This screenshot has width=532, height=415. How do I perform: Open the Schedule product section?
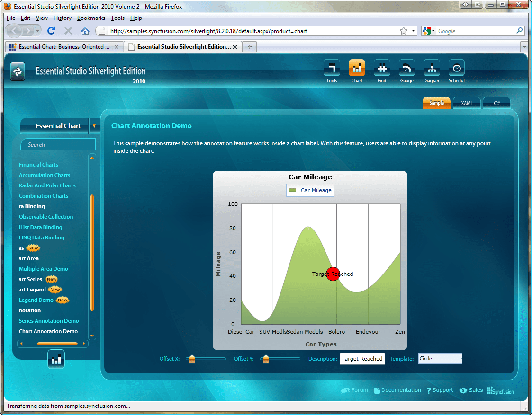click(x=456, y=68)
